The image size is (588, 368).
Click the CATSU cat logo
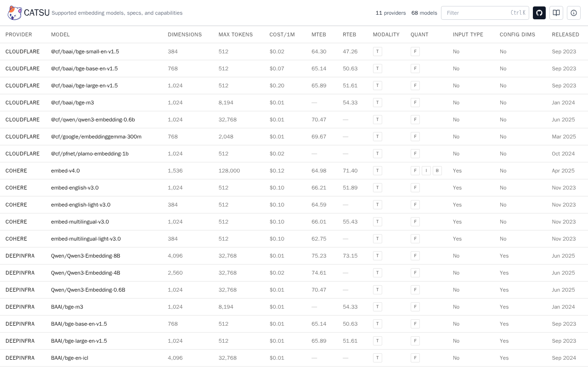pos(15,13)
